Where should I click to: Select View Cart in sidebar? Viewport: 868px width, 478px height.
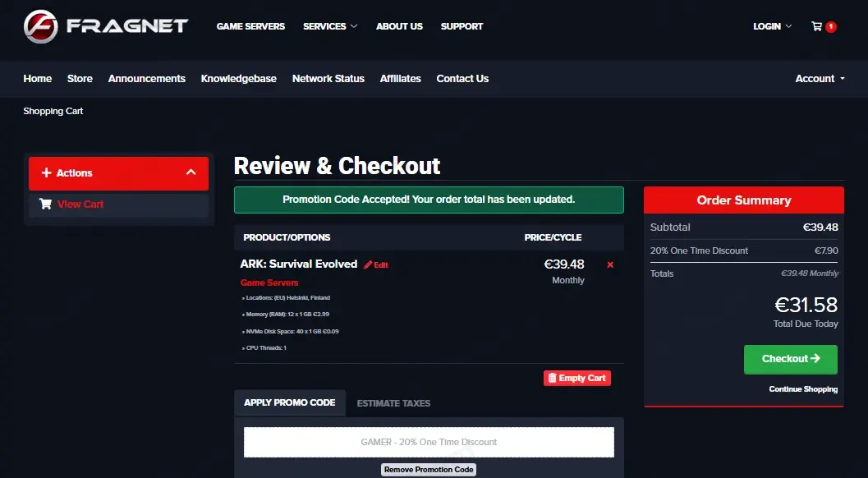80,204
